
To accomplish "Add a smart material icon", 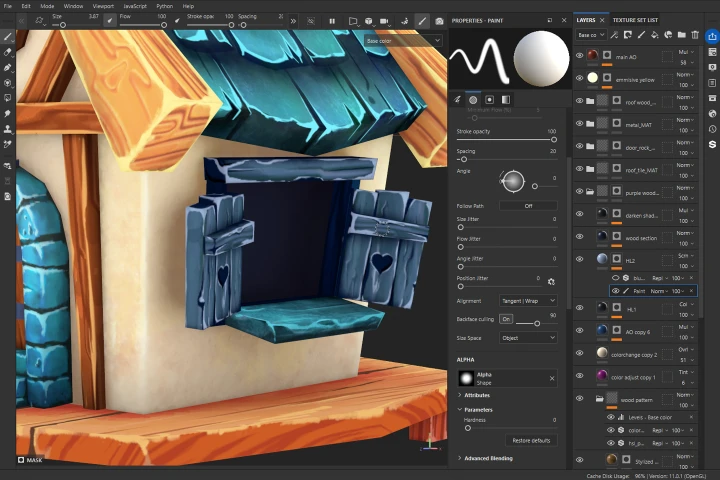I will pos(668,35).
